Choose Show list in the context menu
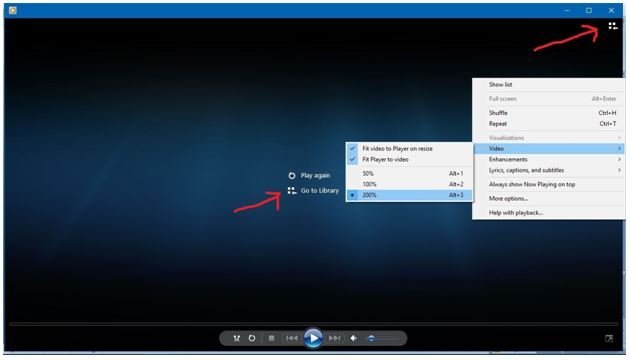 pos(549,85)
